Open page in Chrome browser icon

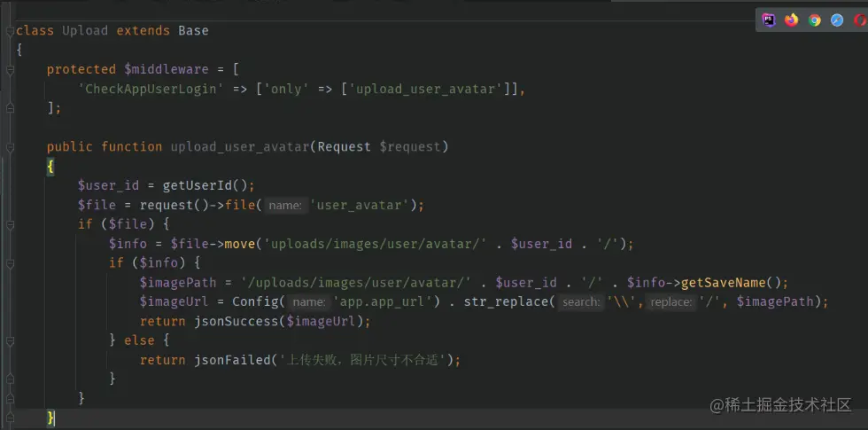814,20
